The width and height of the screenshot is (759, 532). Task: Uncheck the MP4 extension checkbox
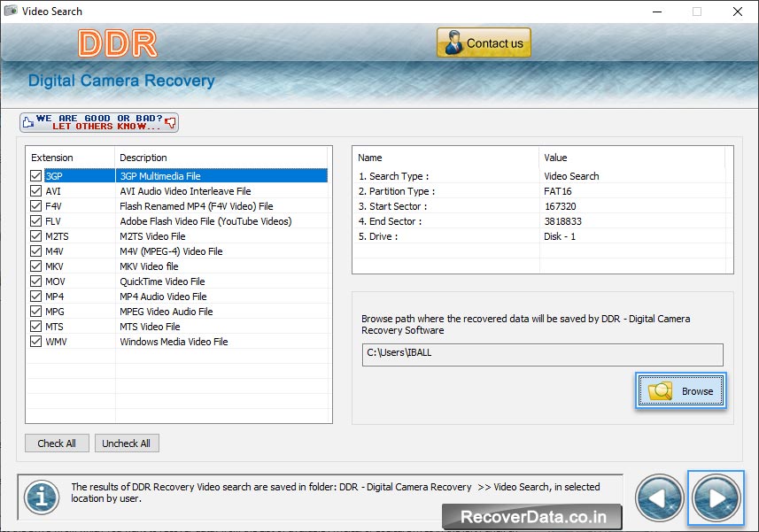click(35, 296)
